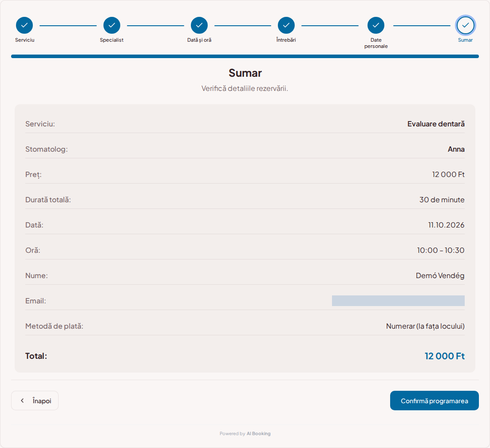This screenshot has width=490, height=448.
Task: Click the 12 000 Ft total amount
Action: [x=445, y=356]
